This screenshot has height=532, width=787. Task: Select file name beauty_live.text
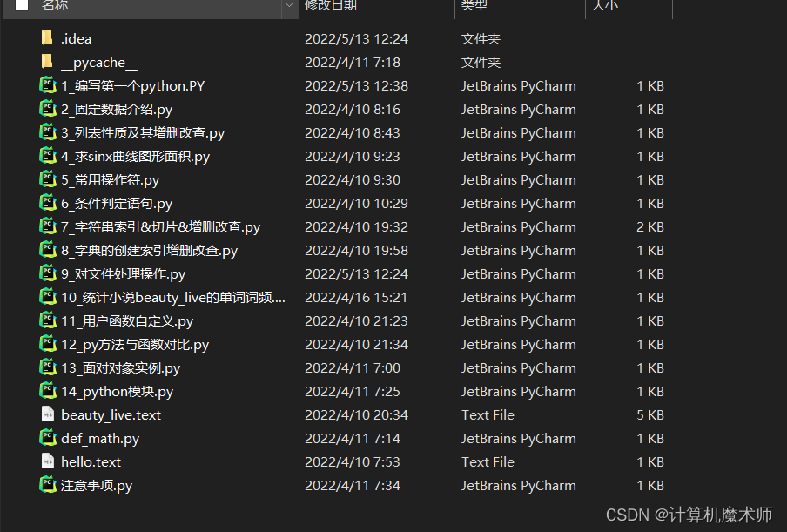click(111, 415)
